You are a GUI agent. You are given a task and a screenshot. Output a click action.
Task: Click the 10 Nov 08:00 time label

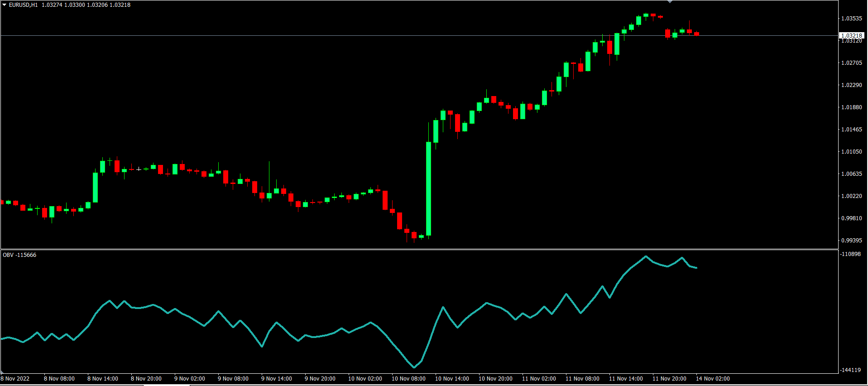408,379
